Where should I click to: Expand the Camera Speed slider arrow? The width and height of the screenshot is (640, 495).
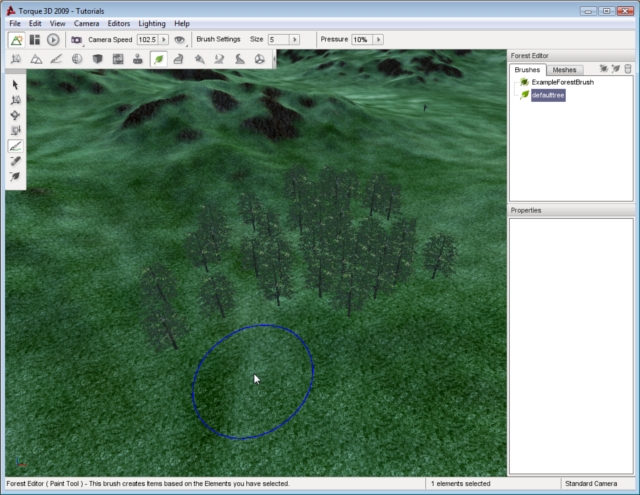coord(164,39)
